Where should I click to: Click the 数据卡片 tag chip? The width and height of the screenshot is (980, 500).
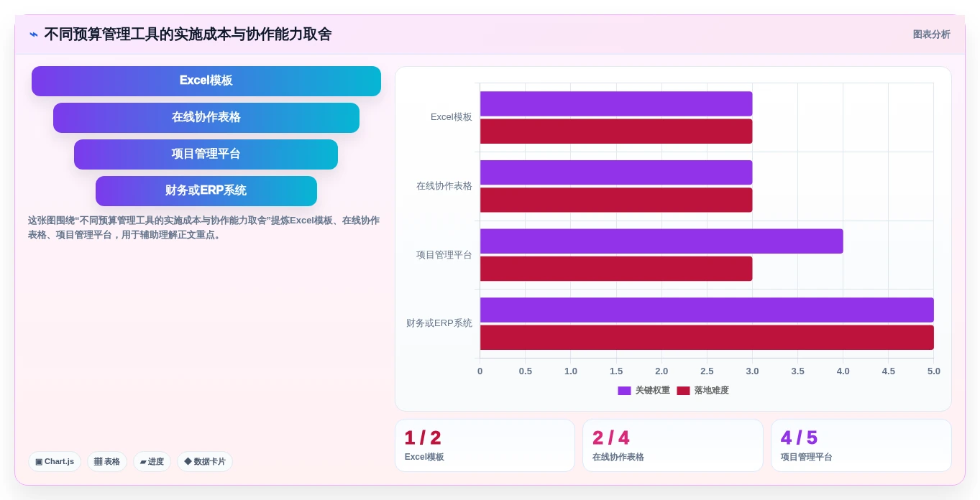[205, 461]
